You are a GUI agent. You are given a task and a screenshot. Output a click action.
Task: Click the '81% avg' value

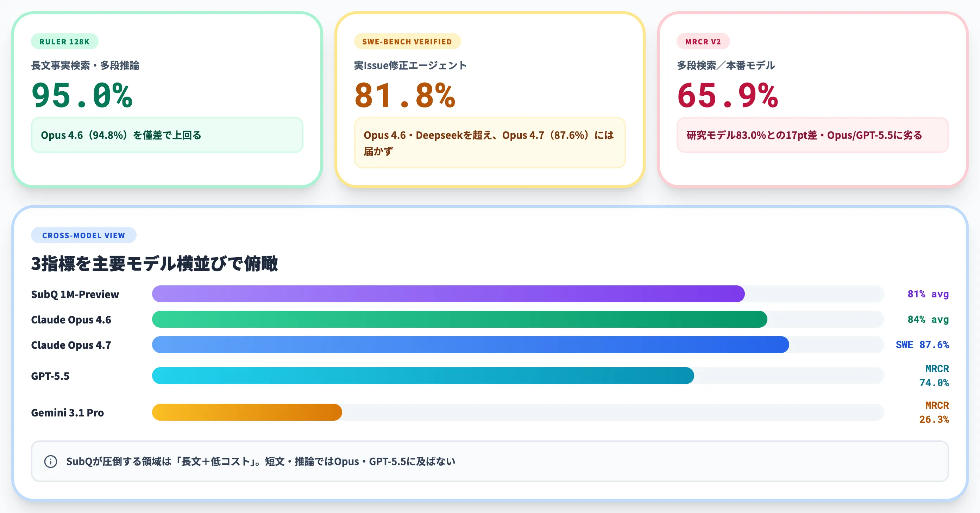tap(928, 294)
